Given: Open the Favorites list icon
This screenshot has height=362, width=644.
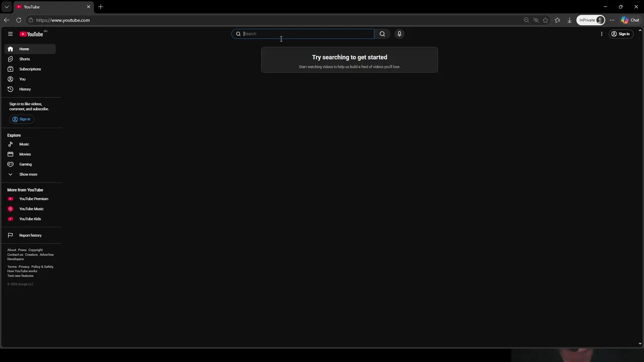Looking at the screenshot, I should [557, 20].
